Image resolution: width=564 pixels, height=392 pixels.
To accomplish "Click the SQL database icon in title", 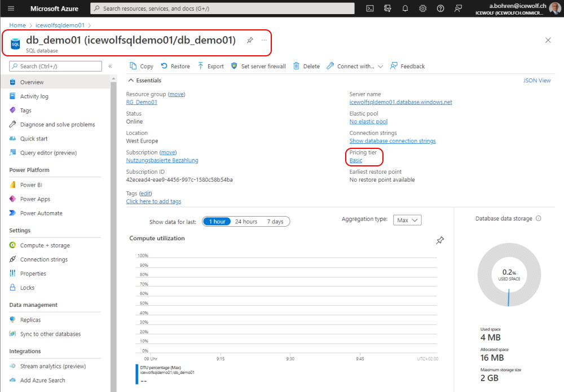I will (15, 44).
